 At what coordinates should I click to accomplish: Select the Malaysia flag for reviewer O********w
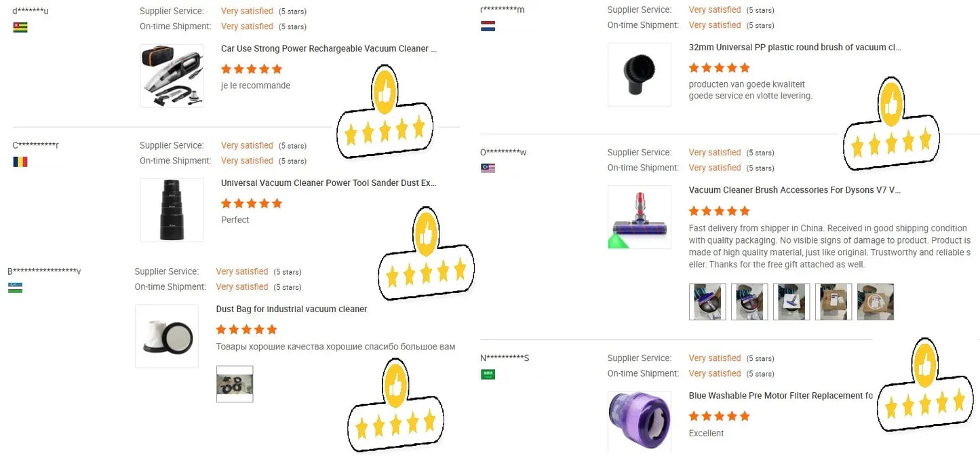[490, 169]
